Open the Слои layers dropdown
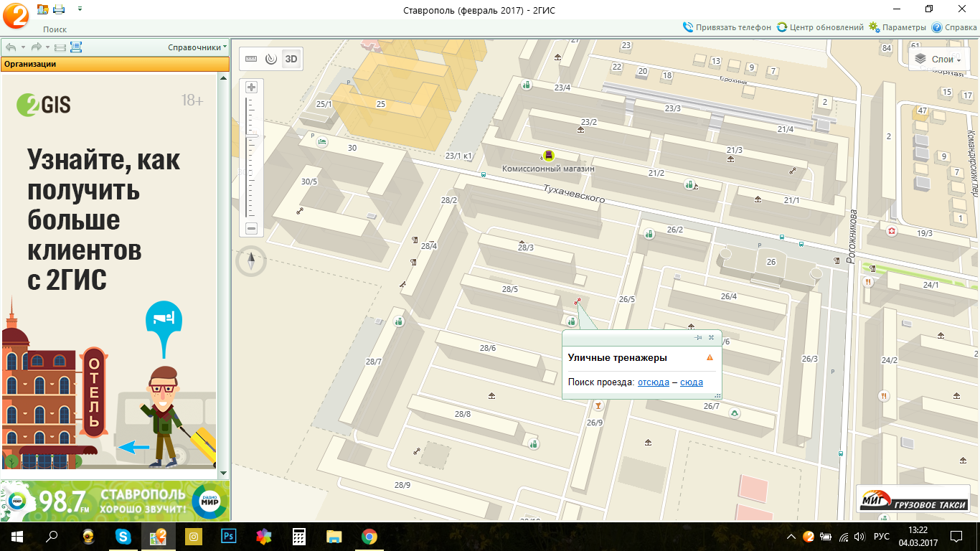Image resolution: width=980 pixels, height=551 pixels. tap(939, 60)
